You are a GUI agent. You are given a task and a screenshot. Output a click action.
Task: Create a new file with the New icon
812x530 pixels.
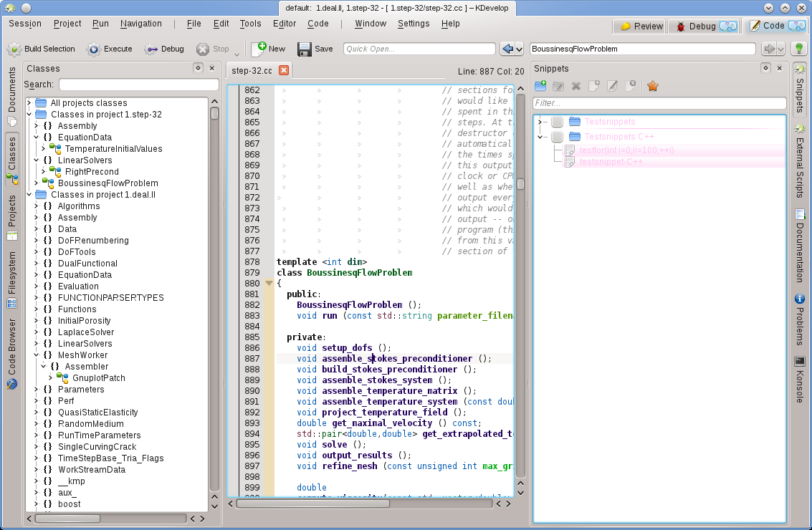coord(258,49)
